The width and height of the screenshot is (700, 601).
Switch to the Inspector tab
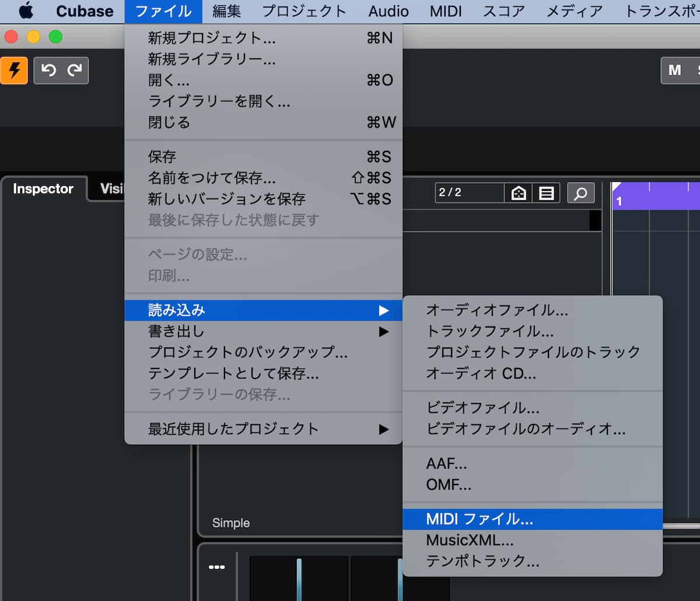pos(43,189)
